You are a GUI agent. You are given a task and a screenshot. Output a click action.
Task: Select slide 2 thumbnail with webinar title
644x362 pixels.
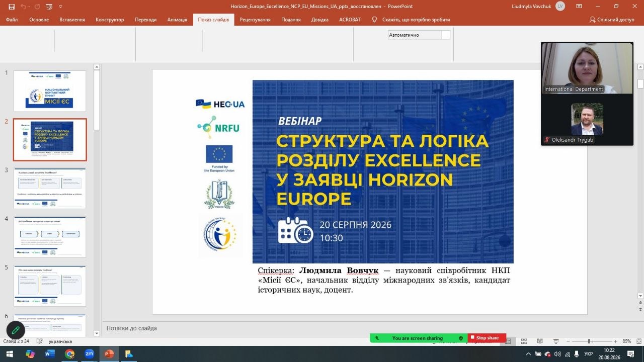click(x=50, y=140)
